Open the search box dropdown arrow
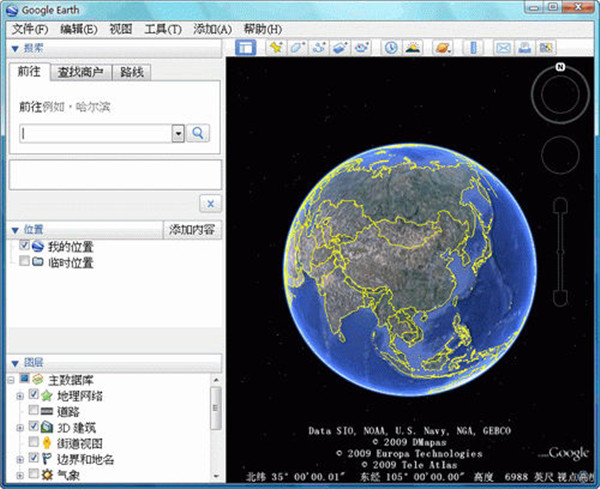Image resolution: width=600 pixels, height=489 pixels. (178, 133)
